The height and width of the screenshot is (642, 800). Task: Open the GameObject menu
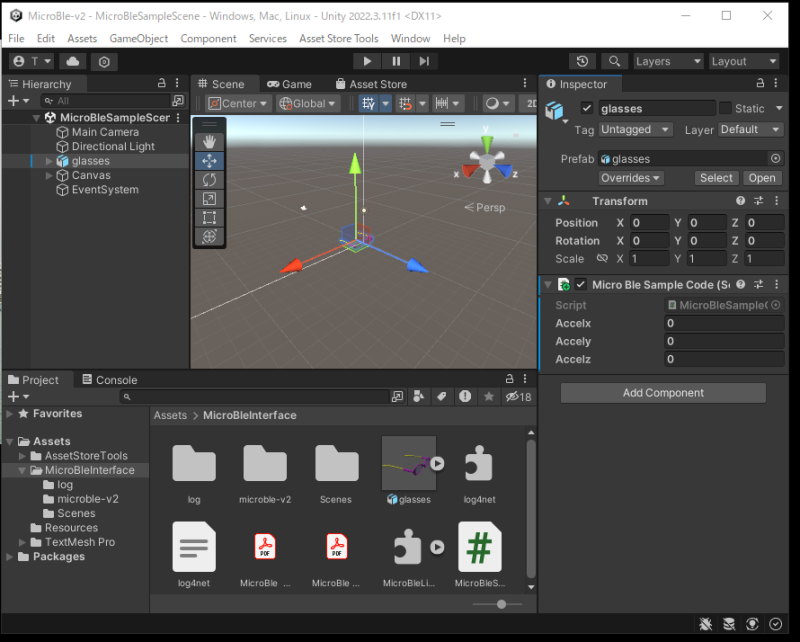(138, 38)
